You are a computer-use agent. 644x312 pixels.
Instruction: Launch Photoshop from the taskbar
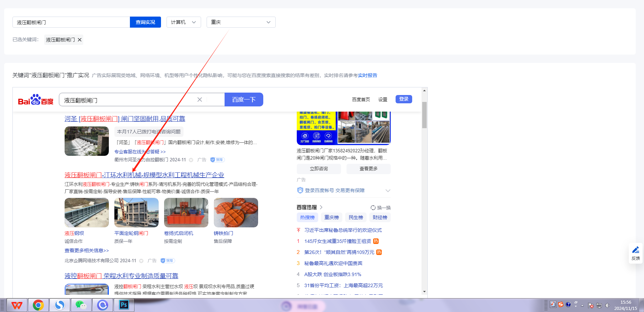pyautogui.click(x=124, y=305)
